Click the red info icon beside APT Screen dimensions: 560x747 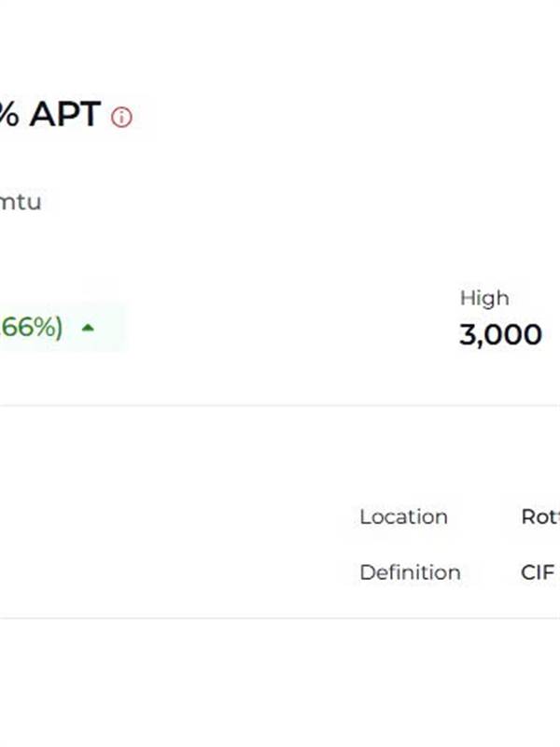[121, 117]
